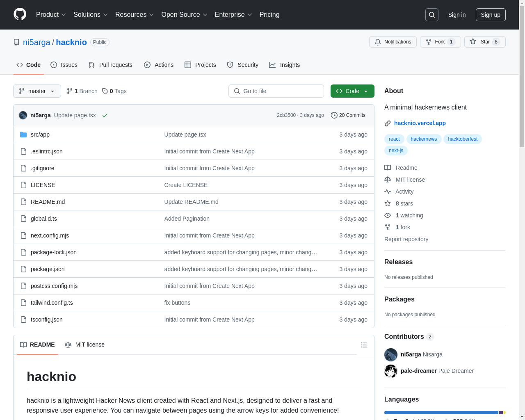Open README outline list icon
Viewport: 525px width, 420px height.
[x=364, y=345]
